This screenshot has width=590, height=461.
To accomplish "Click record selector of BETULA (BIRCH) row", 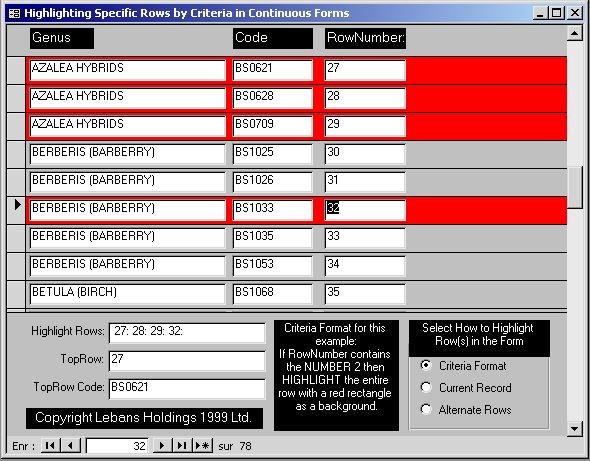I will (x=16, y=295).
